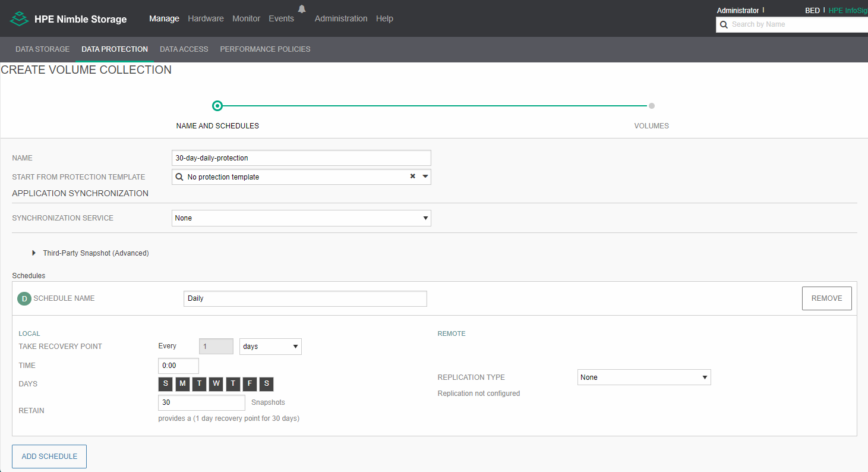Viewport: 868px width, 472px height.
Task: Click the Retain snapshots field showing 30
Action: 201,402
